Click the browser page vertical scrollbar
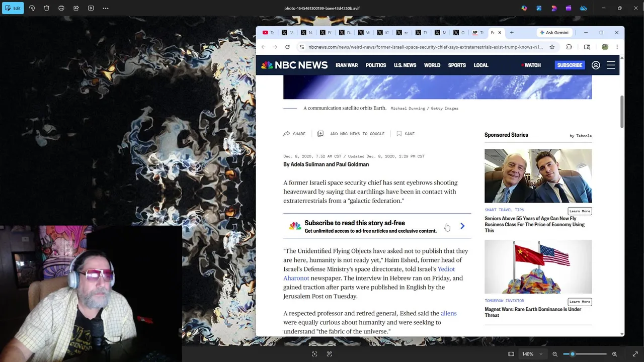This screenshot has height=362, width=644. (x=622, y=111)
